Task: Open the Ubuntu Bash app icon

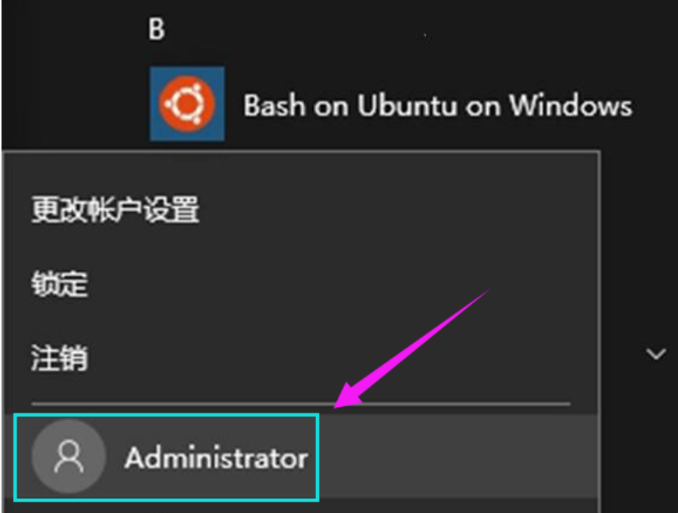Action: 187,104
